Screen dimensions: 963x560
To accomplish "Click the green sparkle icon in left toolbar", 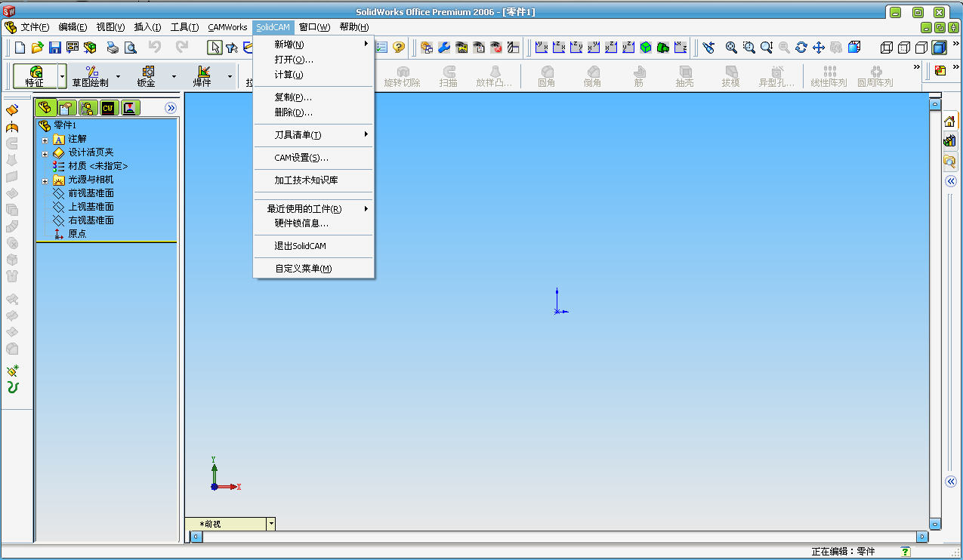I will click(12, 371).
